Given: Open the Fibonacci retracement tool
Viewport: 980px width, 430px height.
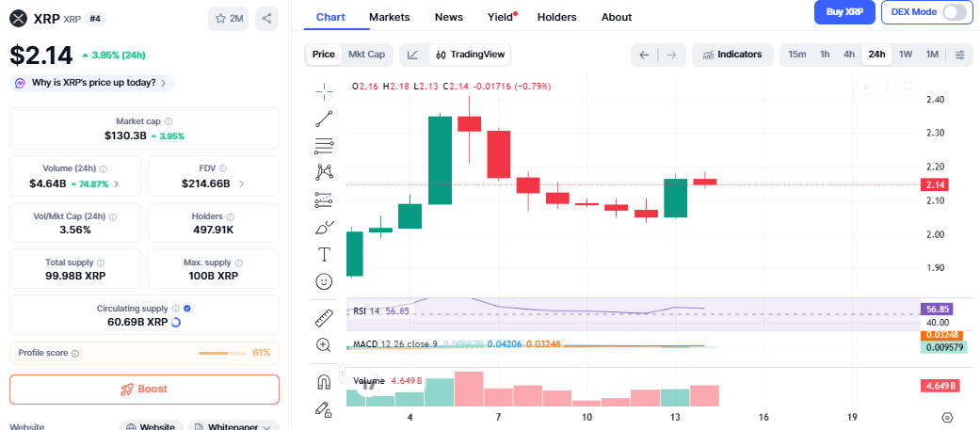Looking at the screenshot, I should pyautogui.click(x=324, y=146).
